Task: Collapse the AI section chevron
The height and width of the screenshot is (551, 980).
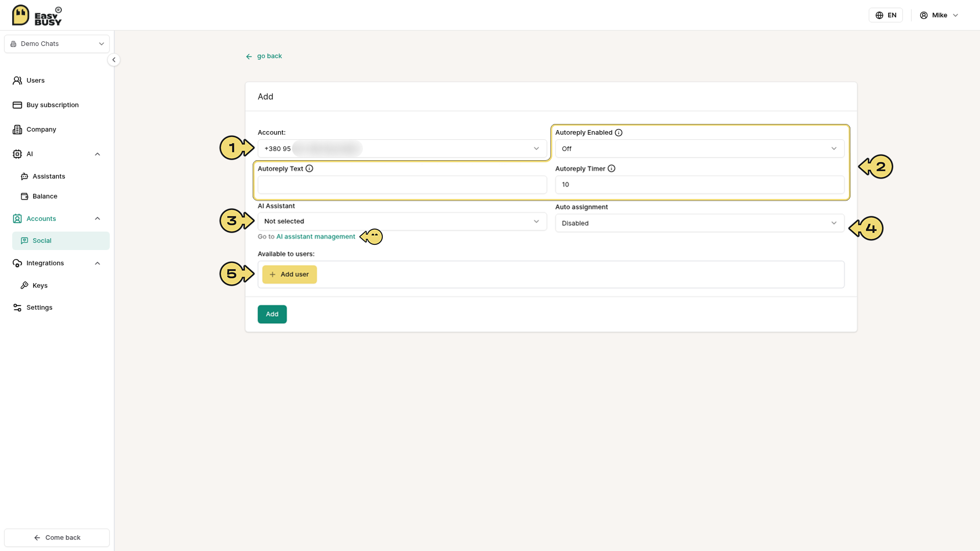Action: pos(97,154)
